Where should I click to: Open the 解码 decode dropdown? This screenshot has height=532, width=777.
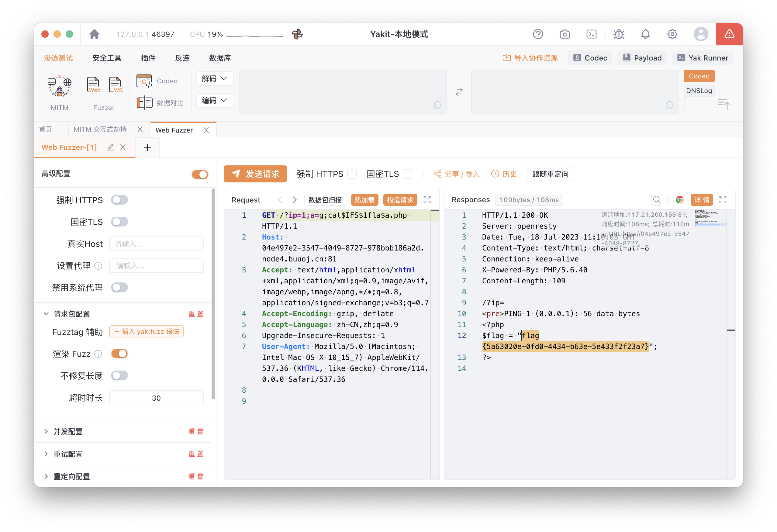[x=215, y=78]
